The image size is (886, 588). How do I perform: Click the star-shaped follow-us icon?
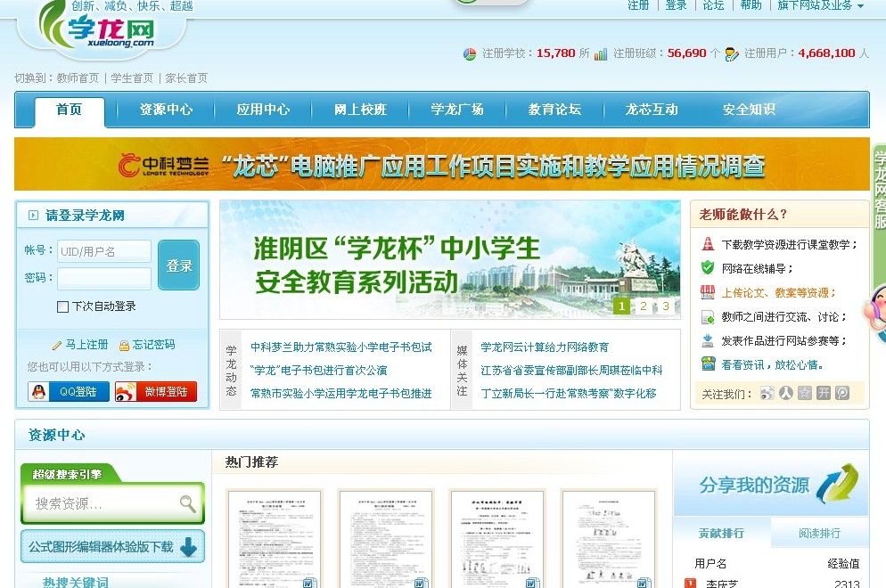(x=805, y=393)
